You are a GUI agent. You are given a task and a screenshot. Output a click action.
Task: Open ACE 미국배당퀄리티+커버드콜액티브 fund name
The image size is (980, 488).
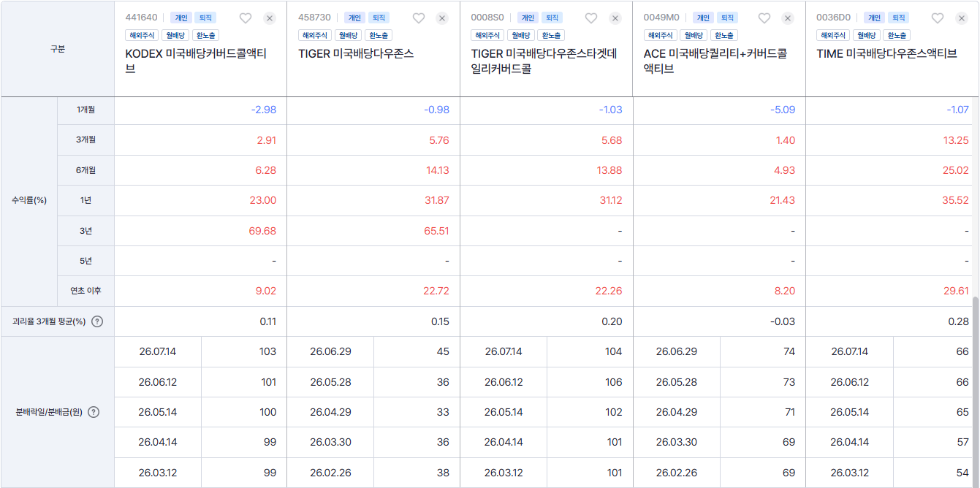pyautogui.click(x=715, y=61)
